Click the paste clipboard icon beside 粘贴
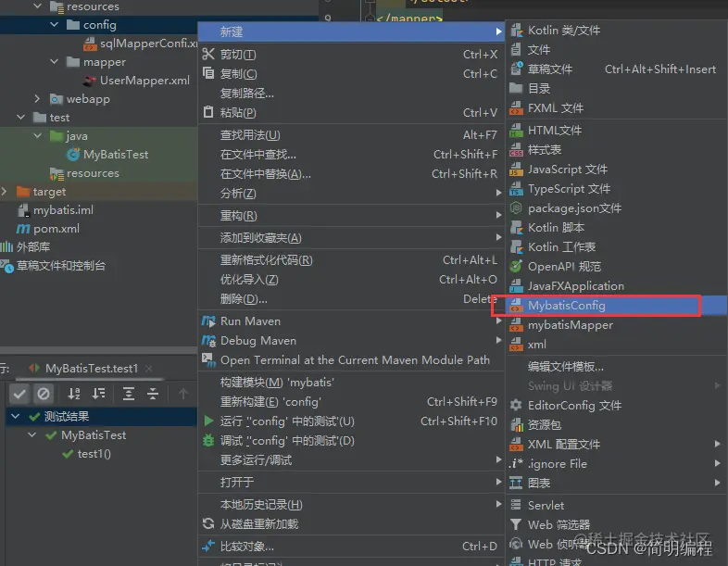 [x=208, y=112]
